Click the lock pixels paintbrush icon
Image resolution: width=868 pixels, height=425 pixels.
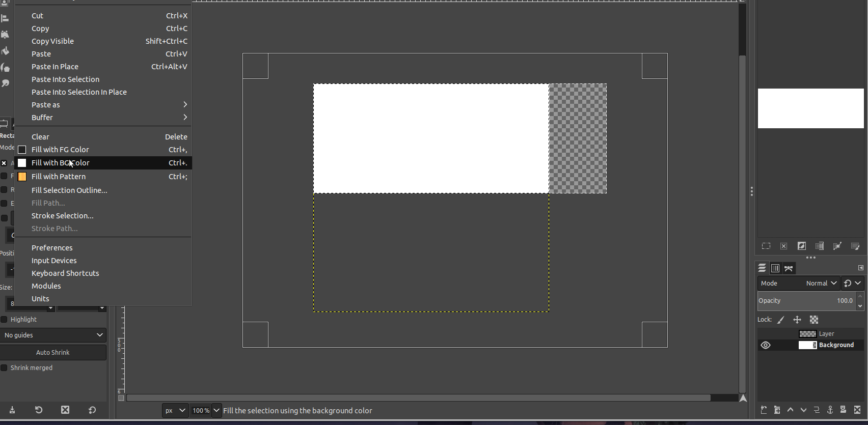point(781,320)
